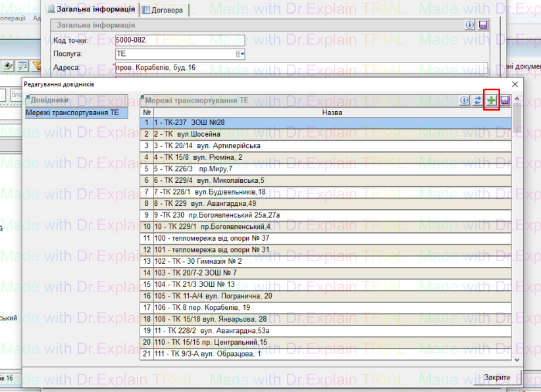Image resolution: width=541 pixels, height=392 pixels.
Task: Click the save diskette icon in network list header
Action: click(x=505, y=101)
